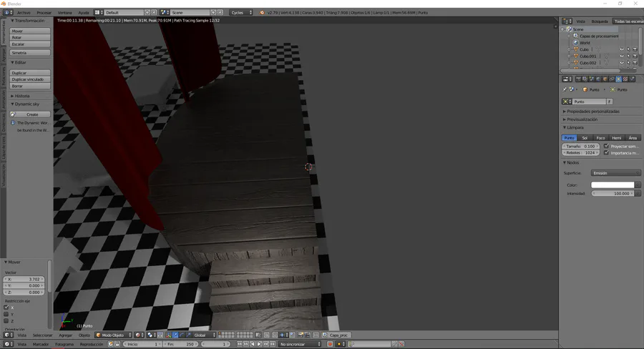Viewport: 644px width, 349px height.
Task: Open the viewport shading mode selector
Action: point(139,335)
